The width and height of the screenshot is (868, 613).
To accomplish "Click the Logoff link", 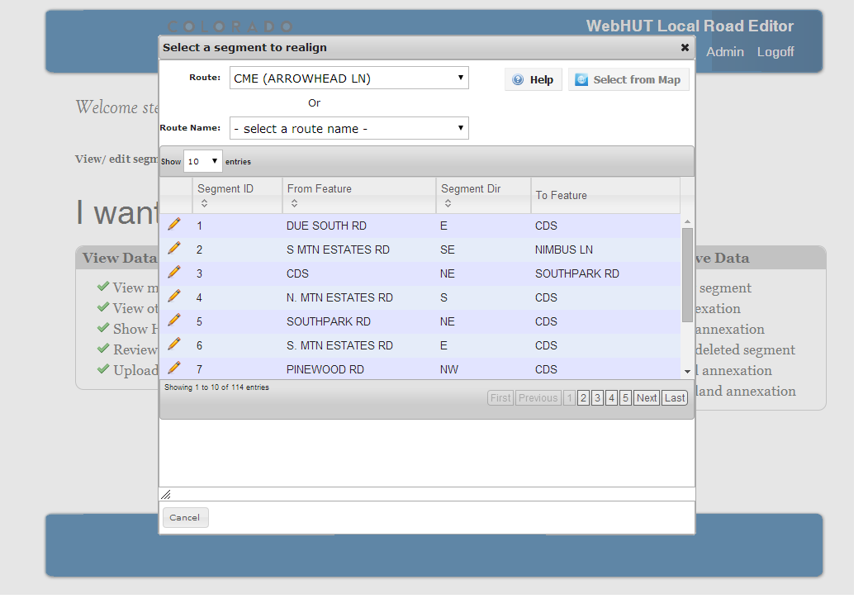I will (776, 51).
